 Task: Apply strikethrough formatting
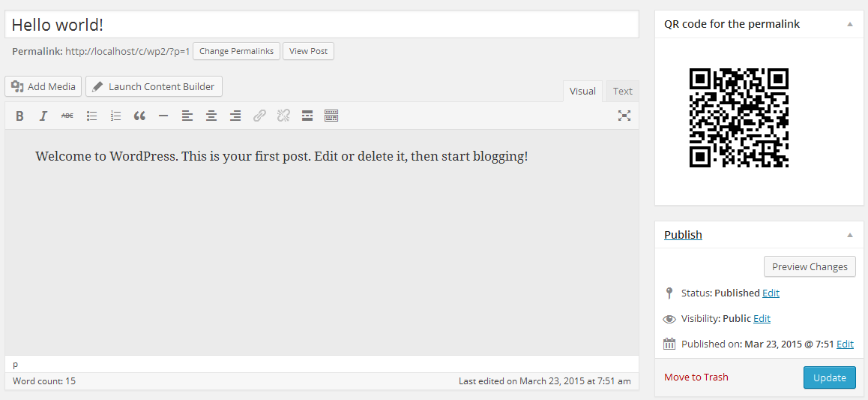coord(67,116)
